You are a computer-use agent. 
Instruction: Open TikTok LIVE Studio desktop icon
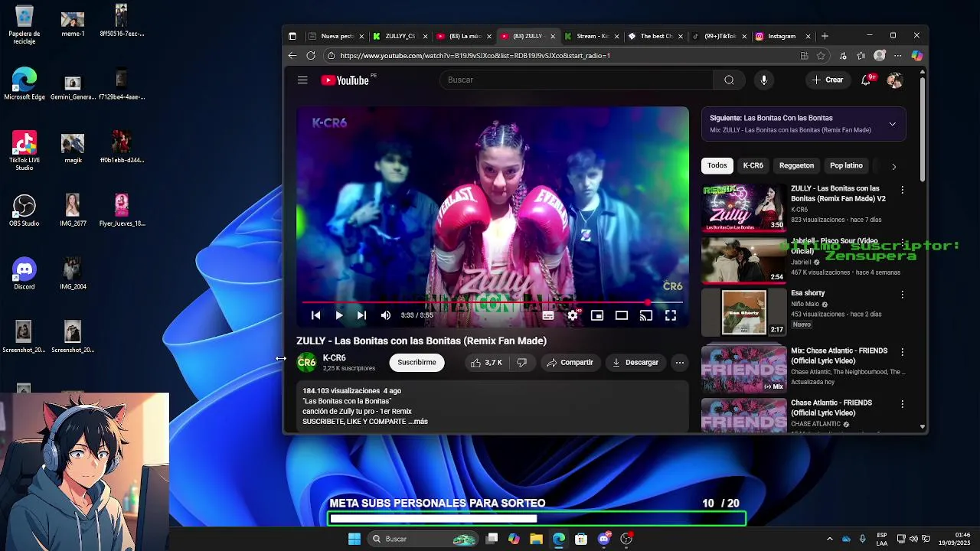click(x=24, y=151)
